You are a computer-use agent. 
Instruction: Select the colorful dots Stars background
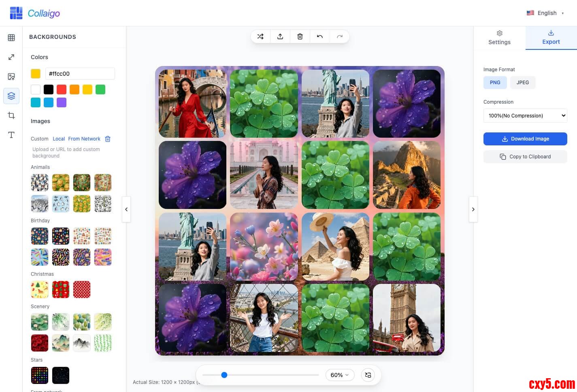pyautogui.click(x=40, y=375)
